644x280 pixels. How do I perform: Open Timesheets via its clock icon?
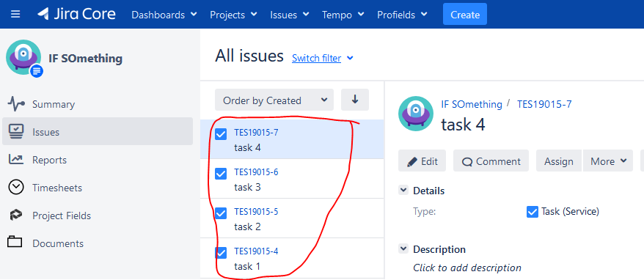click(x=16, y=188)
